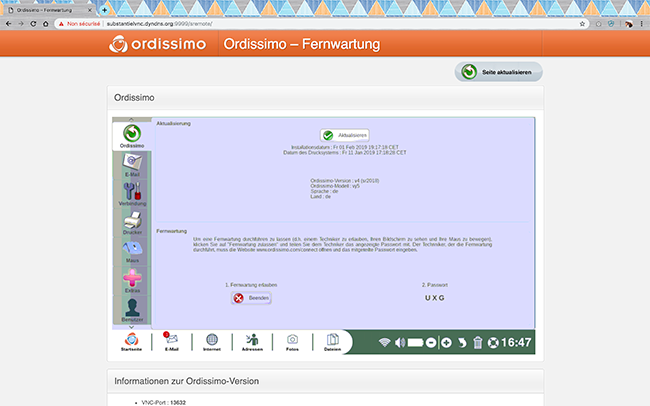Click the undo arrow icon in the green bar
The width and height of the screenshot is (650, 406).
(462, 343)
